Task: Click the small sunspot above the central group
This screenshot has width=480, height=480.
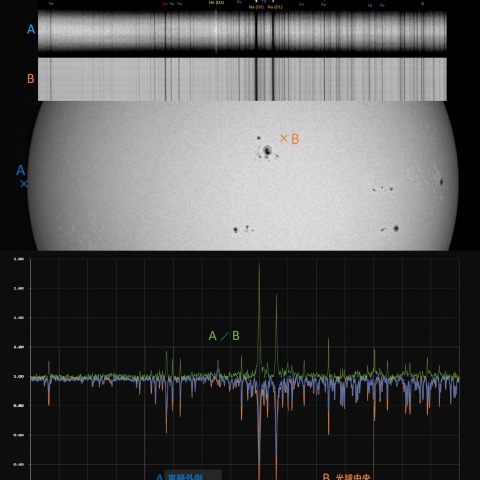Action: pyautogui.click(x=258, y=137)
